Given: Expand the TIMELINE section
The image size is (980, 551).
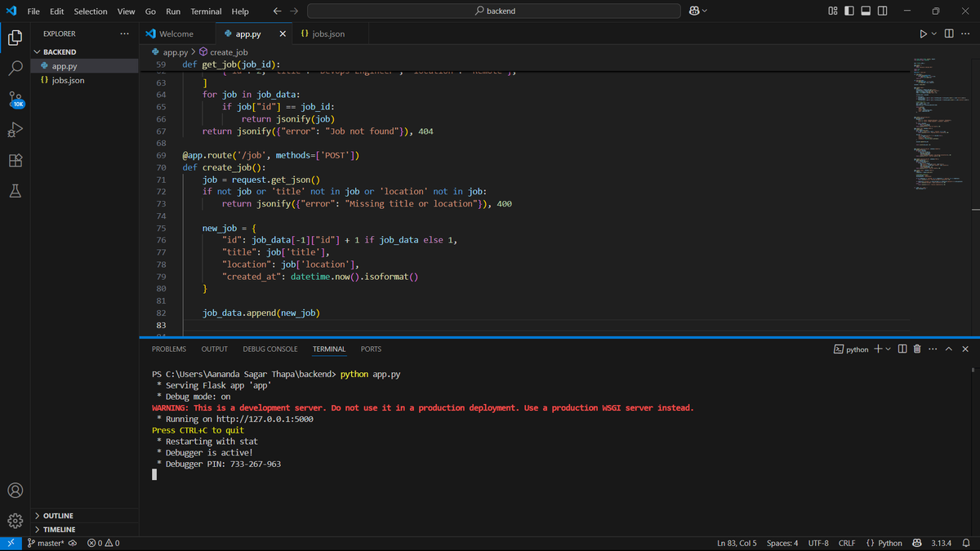Looking at the screenshot, I should coord(86,530).
